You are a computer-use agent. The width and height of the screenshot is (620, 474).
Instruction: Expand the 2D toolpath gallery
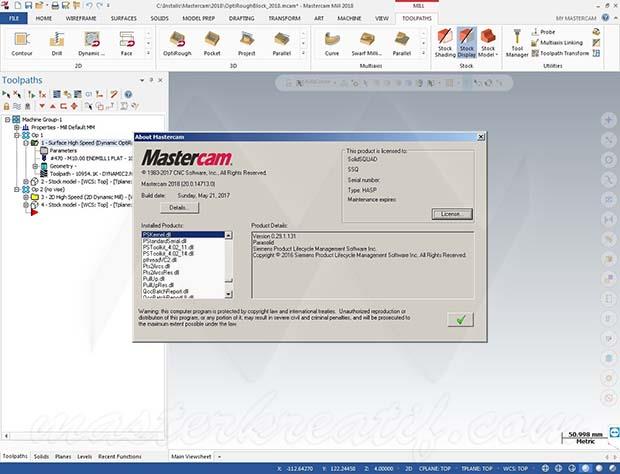tap(148, 53)
